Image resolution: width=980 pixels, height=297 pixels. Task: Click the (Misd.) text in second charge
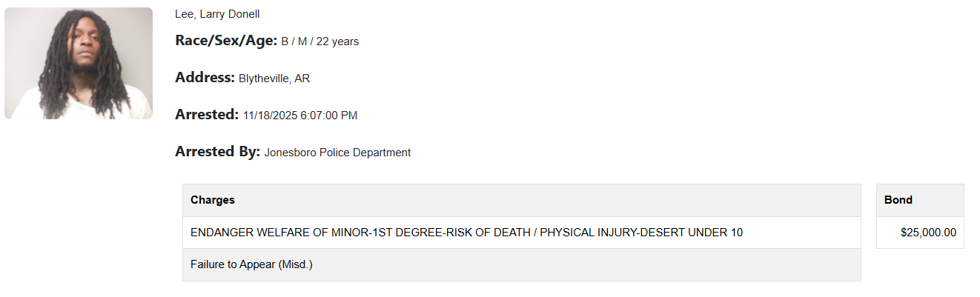[x=295, y=264]
